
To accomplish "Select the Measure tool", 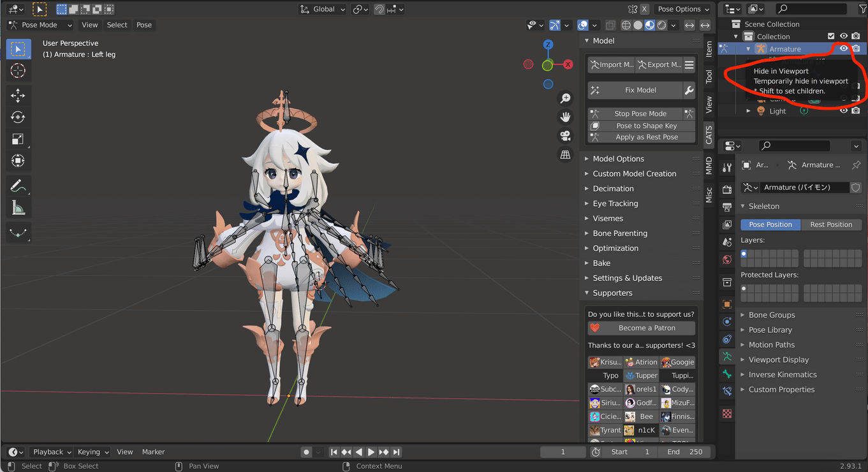I will tap(18, 207).
